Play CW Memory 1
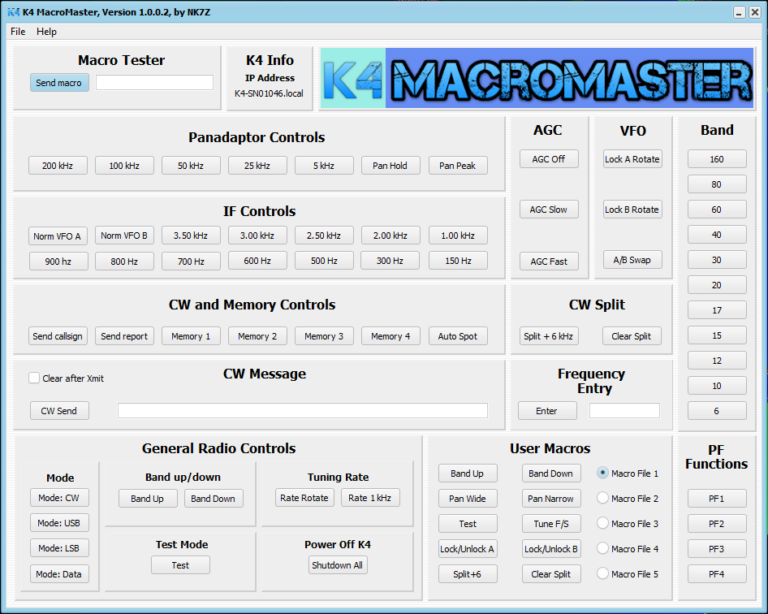The width and height of the screenshot is (768, 614). point(191,336)
